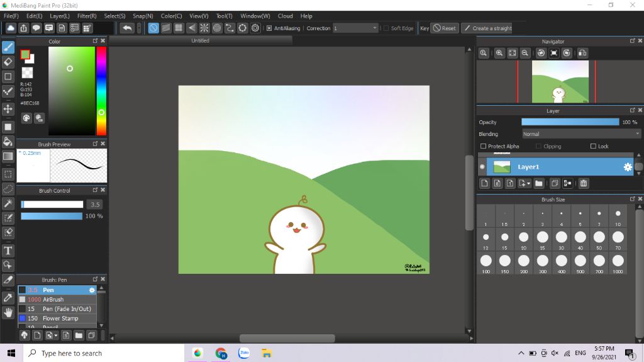The height and width of the screenshot is (362, 644).
Task: Pick the Text tool
Action: (8, 251)
